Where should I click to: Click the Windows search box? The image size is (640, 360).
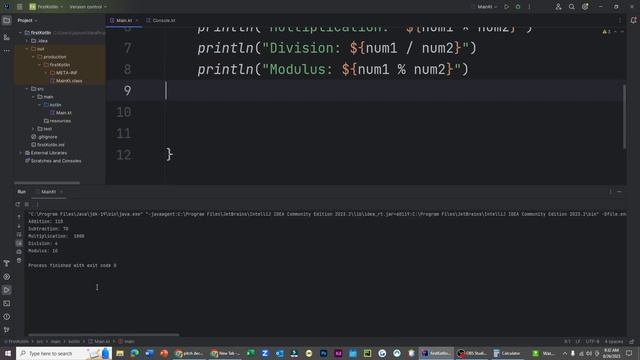[63, 353]
